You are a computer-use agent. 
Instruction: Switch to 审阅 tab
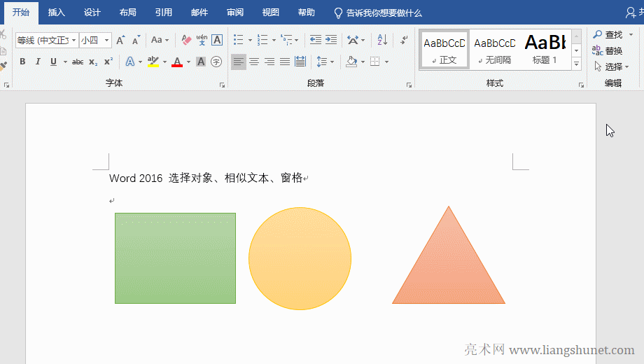point(235,13)
